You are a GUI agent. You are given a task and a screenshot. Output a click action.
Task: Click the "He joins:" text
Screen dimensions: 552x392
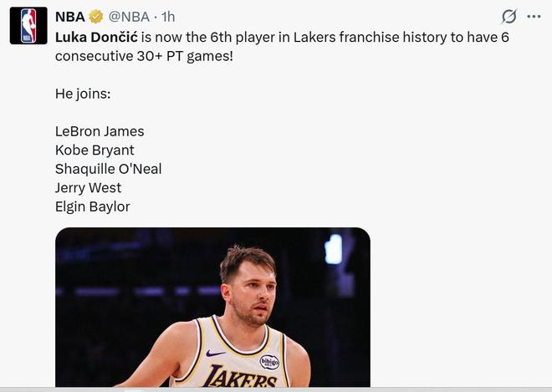point(83,94)
